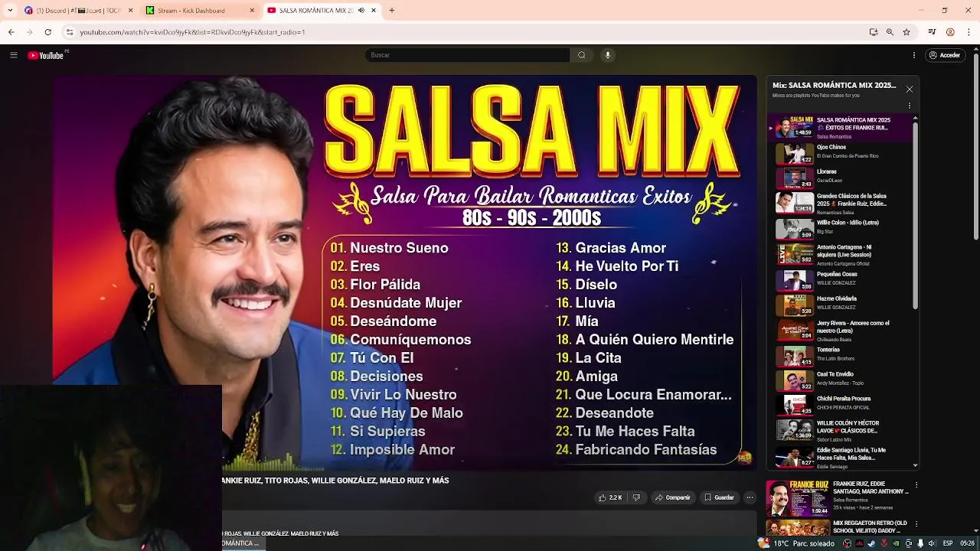Open more actions ellipsis beside Guardar
Image resolution: width=980 pixels, height=551 pixels.
(750, 497)
